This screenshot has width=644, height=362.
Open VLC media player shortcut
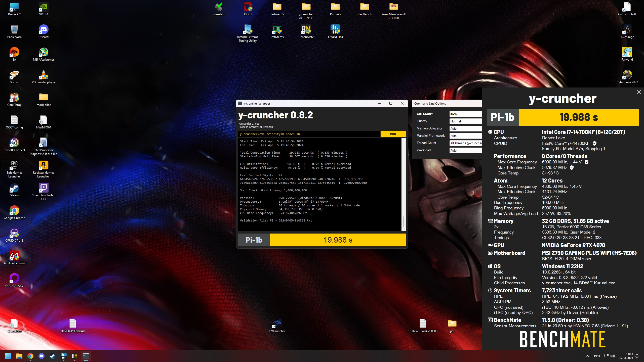[x=44, y=77]
